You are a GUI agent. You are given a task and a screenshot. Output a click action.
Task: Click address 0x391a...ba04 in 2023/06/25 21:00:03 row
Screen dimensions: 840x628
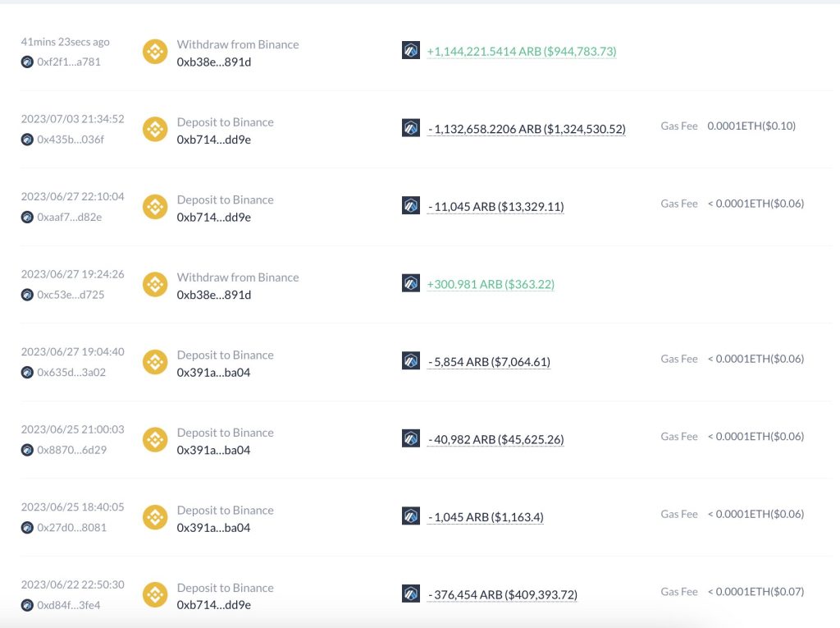coord(214,450)
